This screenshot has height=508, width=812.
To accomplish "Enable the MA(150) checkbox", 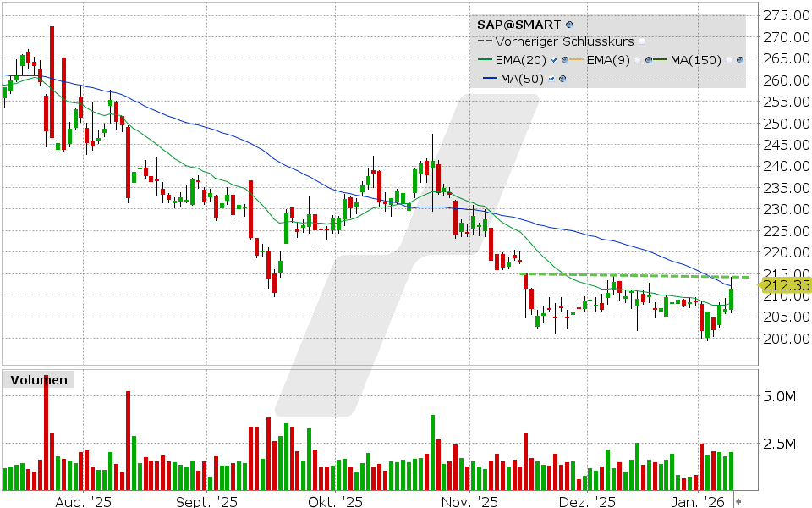I will point(729,59).
